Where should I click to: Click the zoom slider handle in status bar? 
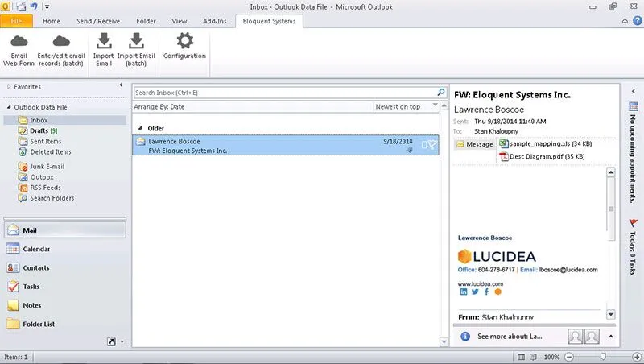click(x=603, y=357)
